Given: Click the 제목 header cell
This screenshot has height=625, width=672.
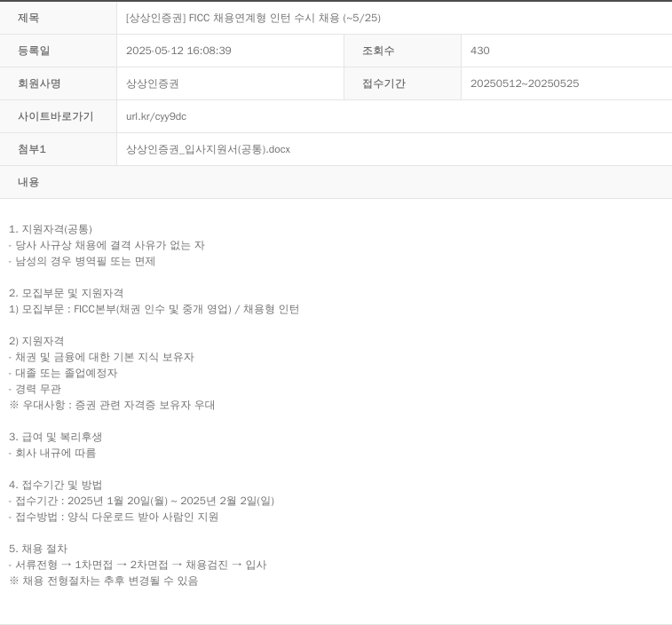Looking at the screenshot, I should pyautogui.click(x=59, y=18).
